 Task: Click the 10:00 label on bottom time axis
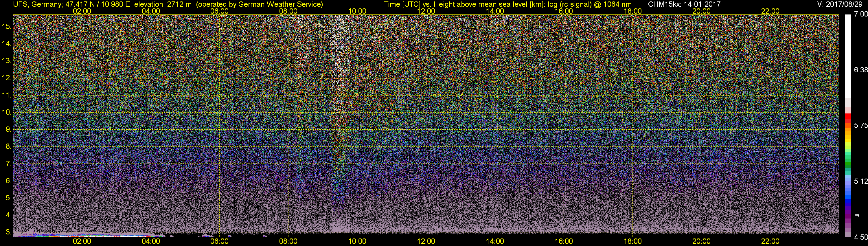357,241
